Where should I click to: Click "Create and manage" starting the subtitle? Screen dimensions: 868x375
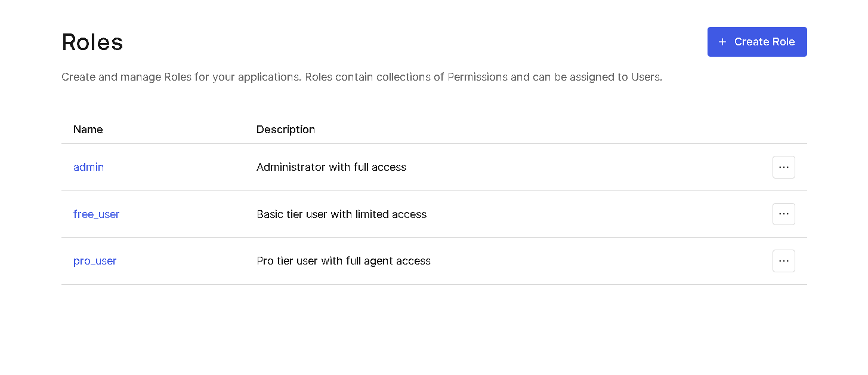click(98, 77)
